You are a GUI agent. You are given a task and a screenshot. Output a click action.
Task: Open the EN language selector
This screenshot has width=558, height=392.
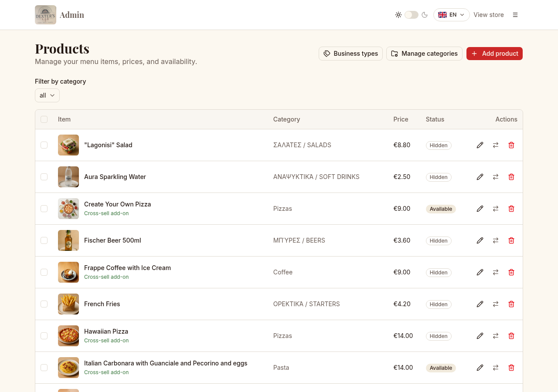[451, 15]
